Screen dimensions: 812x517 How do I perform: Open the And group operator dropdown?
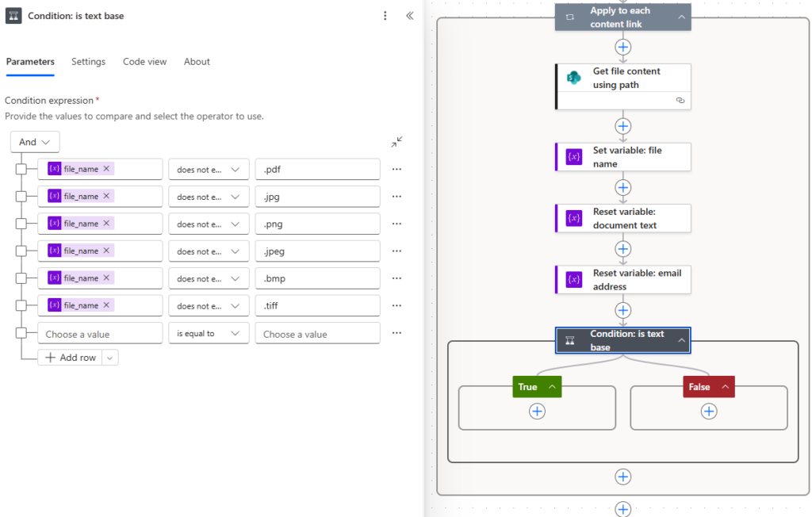coord(35,142)
